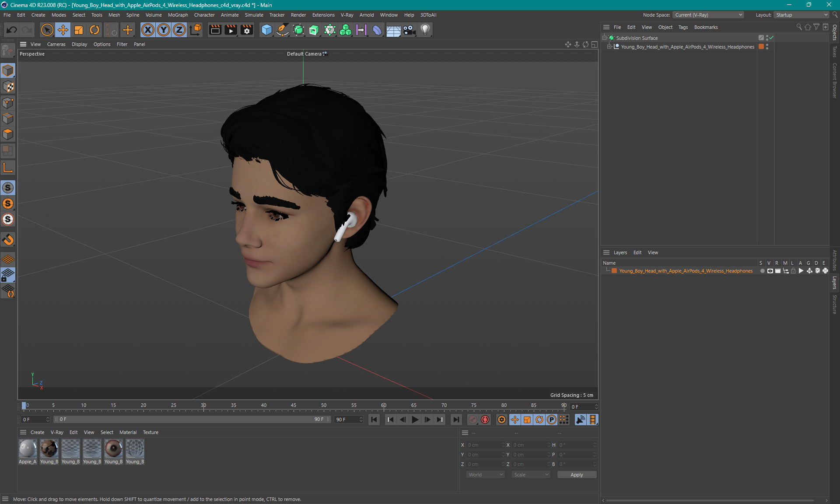Switch to Polygons mode
This screenshot has height=504, width=840.
[8, 134]
